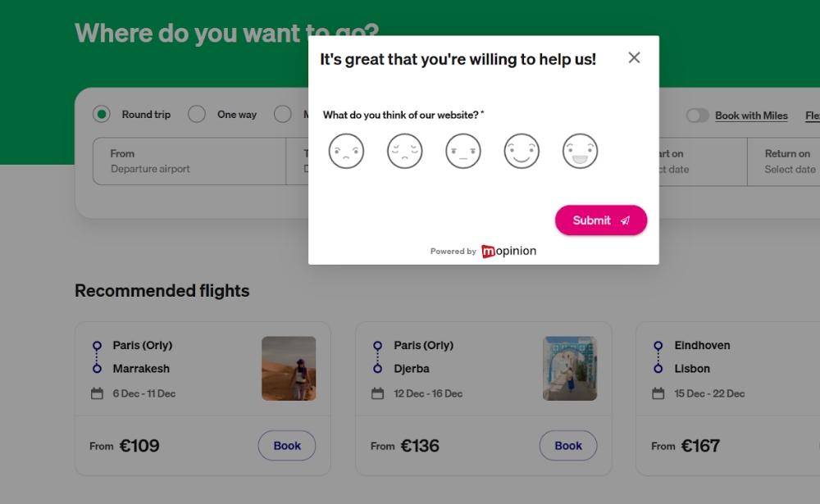The image size is (820, 504).
Task: Select the neutral face rating smiley
Action: click(x=463, y=151)
